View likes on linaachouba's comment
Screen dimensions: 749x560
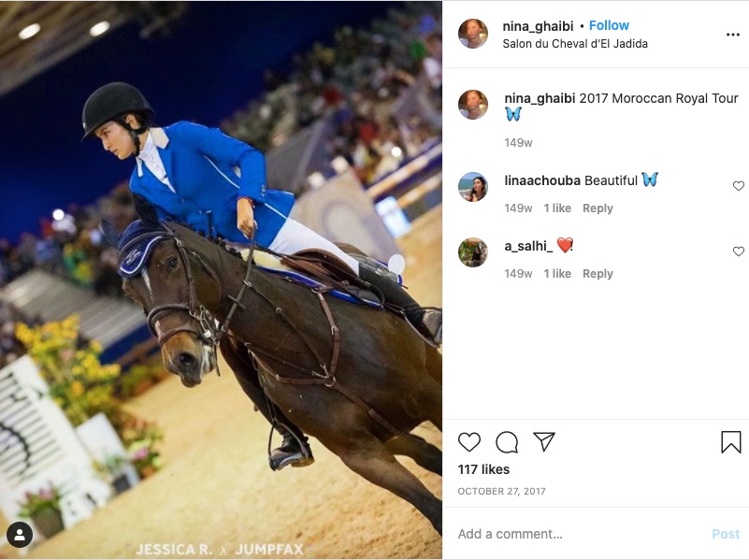[x=557, y=208]
